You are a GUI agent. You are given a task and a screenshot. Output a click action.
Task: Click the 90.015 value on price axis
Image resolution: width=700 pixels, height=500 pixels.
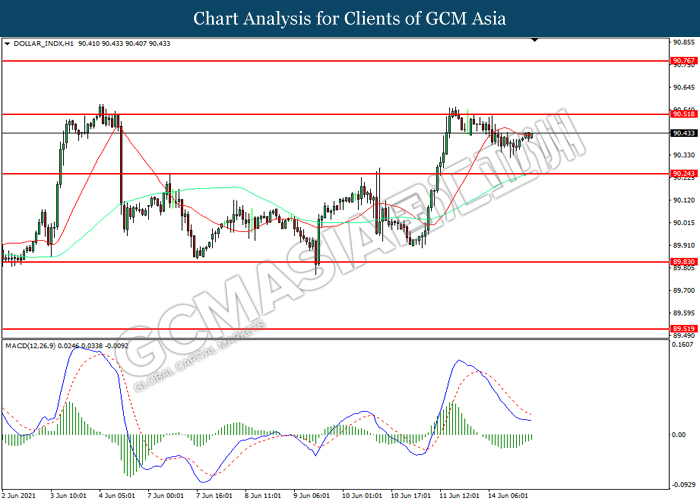pos(684,223)
